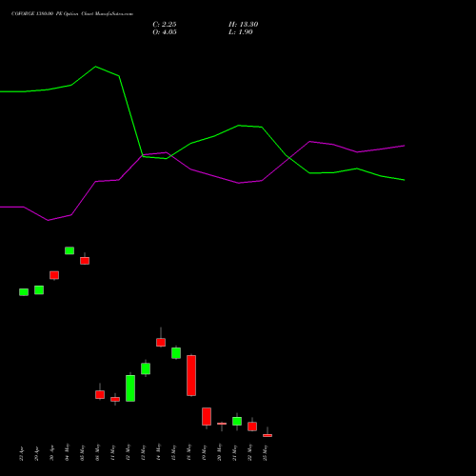Select the 04 May date label

[x=68, y=452]
